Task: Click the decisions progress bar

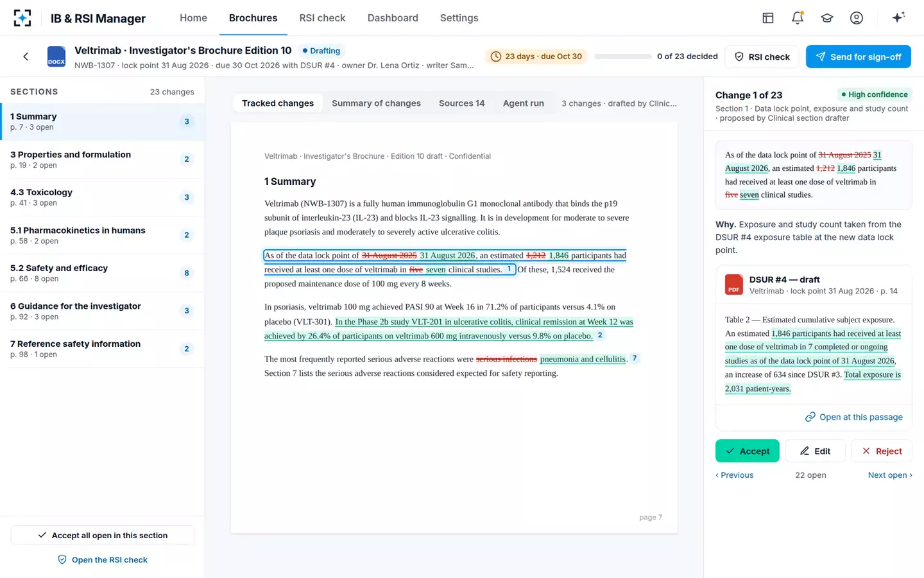Action: point(623,57)
